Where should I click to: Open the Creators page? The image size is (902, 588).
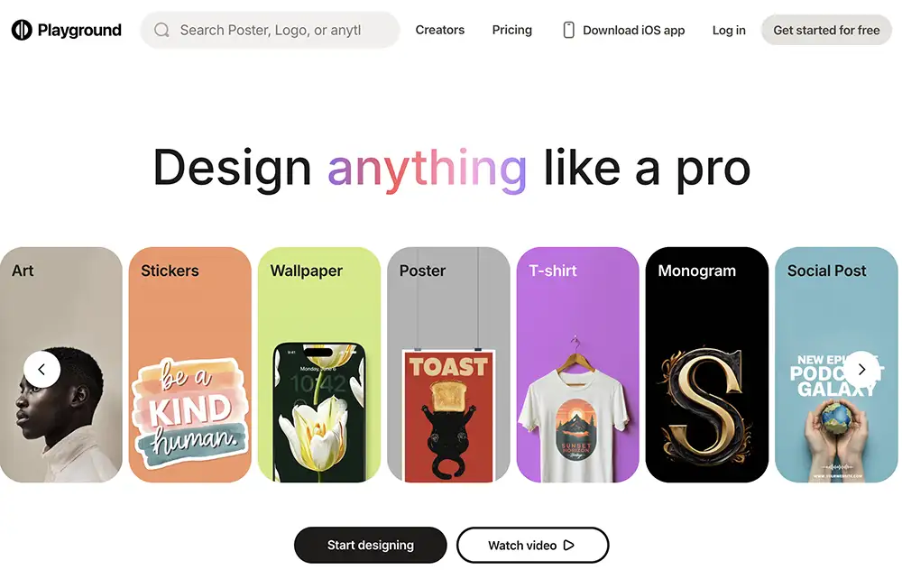click(x=439, y=30)
